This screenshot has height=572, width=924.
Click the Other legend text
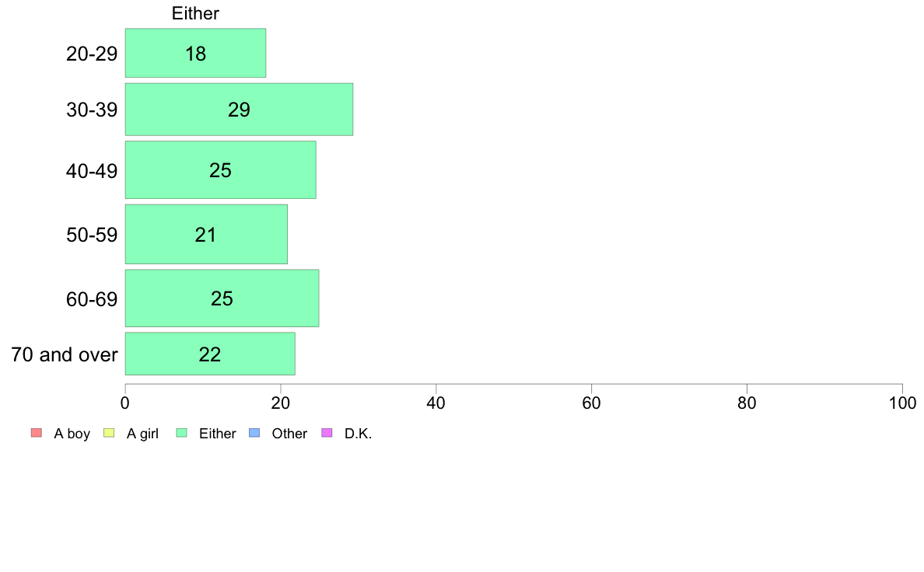pos(289,434)
